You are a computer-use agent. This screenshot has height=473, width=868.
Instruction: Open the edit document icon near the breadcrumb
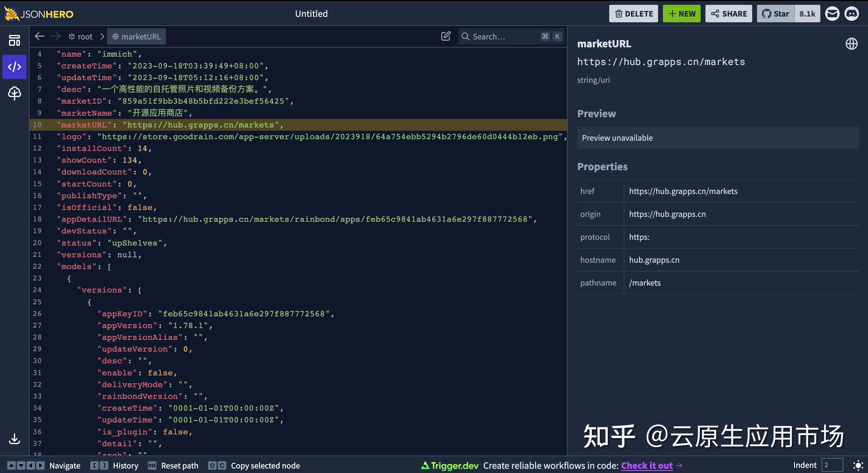click(445, 36)
